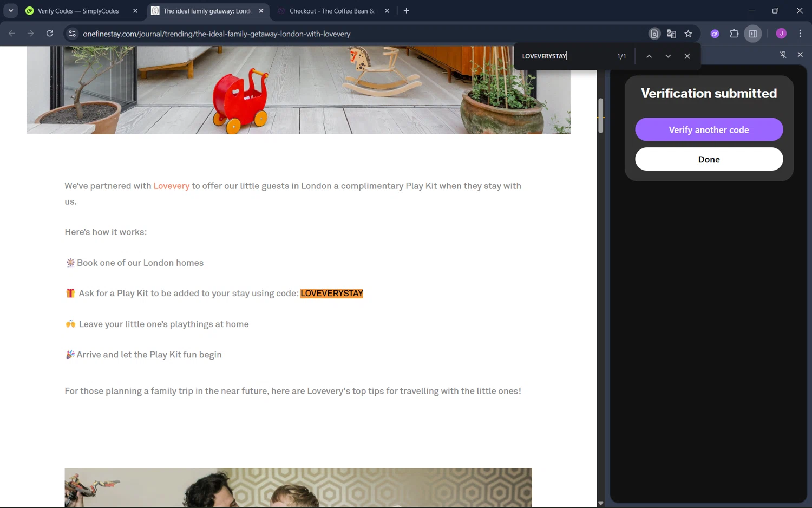812x508 pixels.
Task: Bookmark this page with the star
Action: [688, 34]
